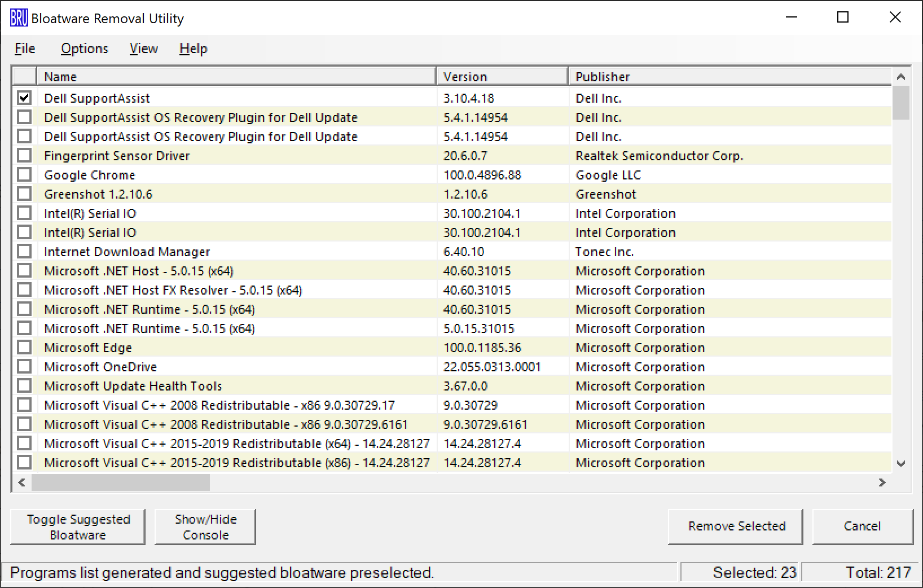The width and height of the screenshot is (923, 588).
Task: Click Realtek Semiconductor Corp. publisher cell
Action: click(659, 156)
